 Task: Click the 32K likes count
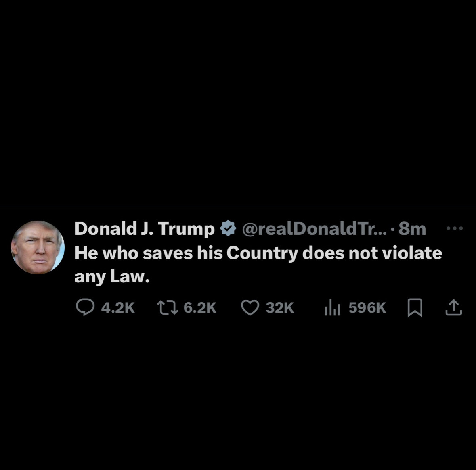pos(280,308)
